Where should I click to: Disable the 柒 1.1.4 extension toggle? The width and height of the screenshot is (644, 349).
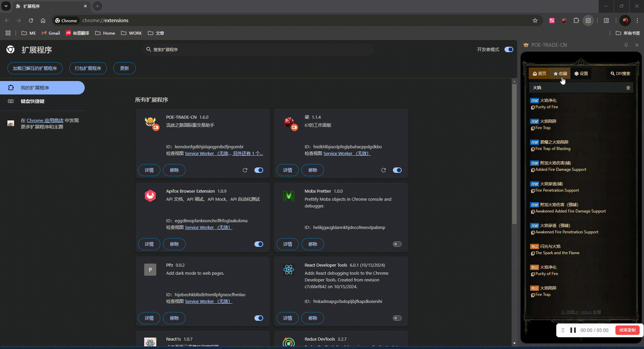(x=397, y=170)
